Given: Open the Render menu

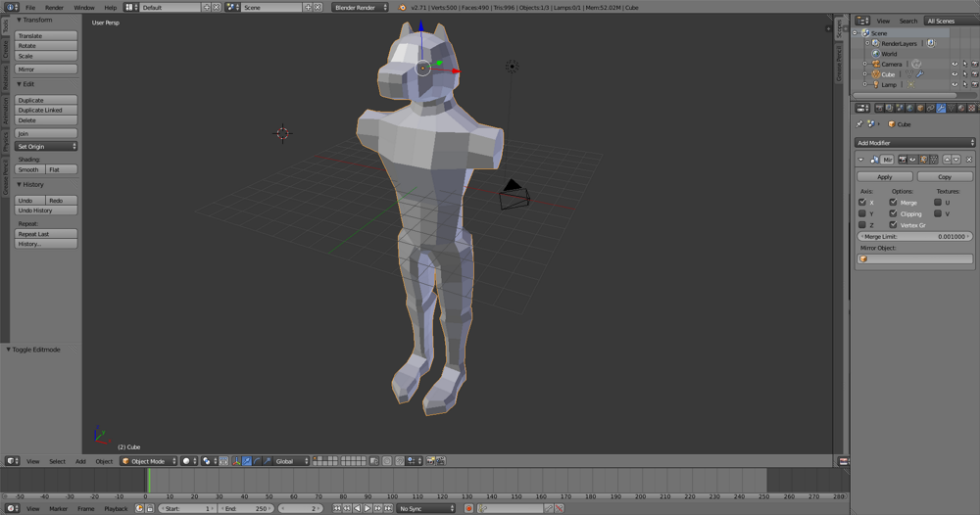Looking at the screenshot, I should point(54,7).
